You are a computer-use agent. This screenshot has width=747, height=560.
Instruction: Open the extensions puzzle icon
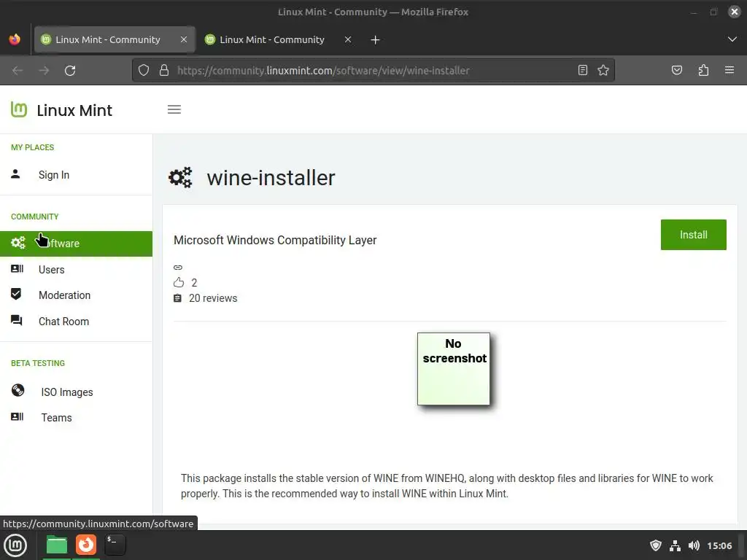(703, 71)
